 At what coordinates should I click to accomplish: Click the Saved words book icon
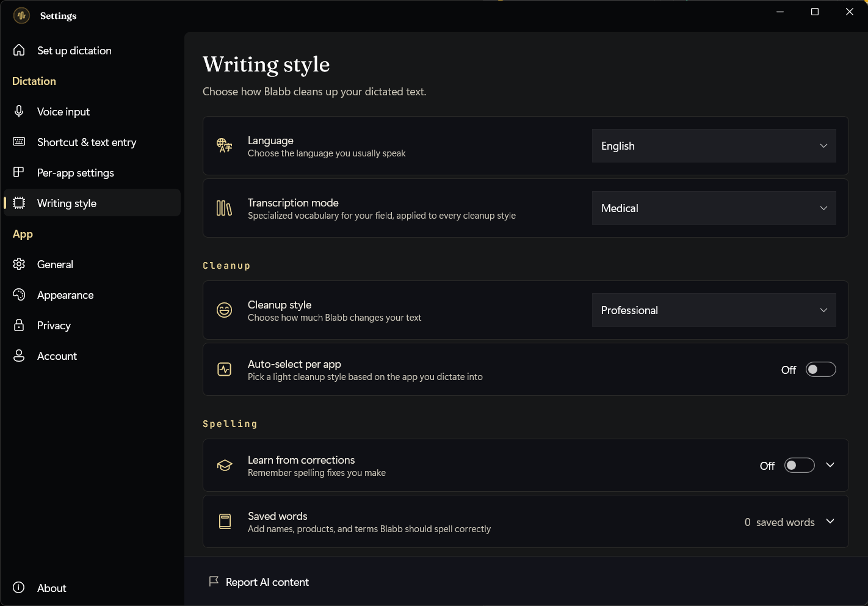pos(225,522)
